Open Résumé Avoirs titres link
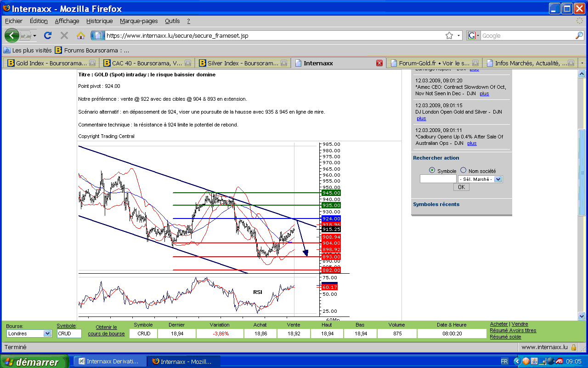This screenshot has height=368, width=588. click(513, 330)
